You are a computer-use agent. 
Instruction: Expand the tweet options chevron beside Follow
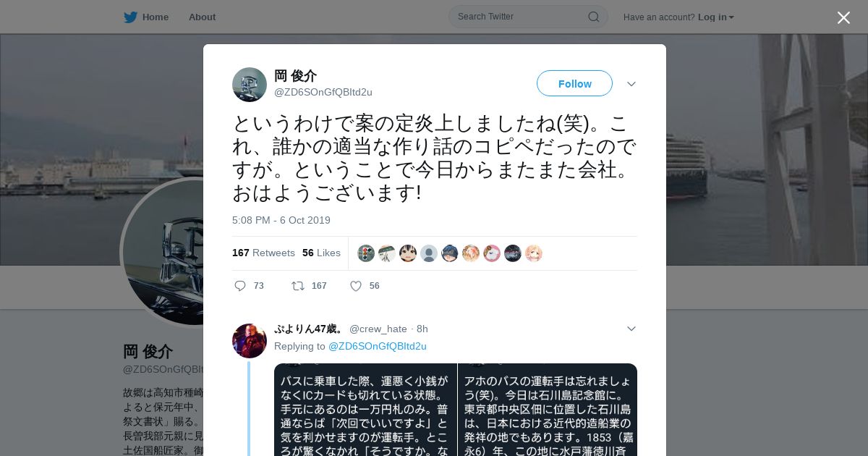[631, 84]
